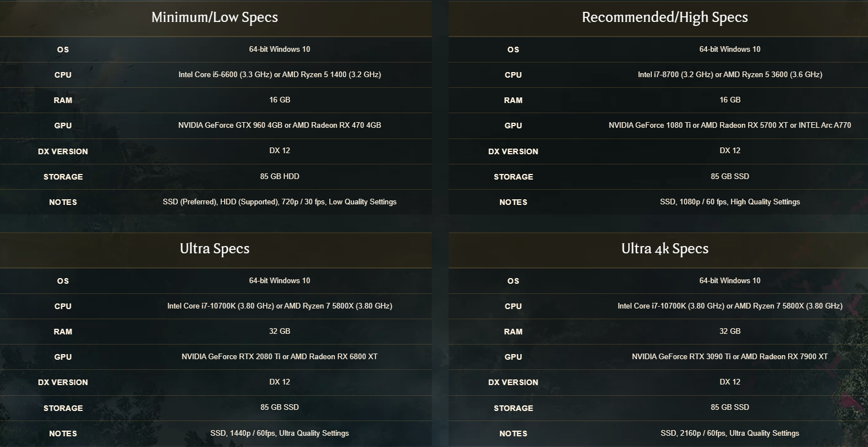Click the 32 GB RAM value under Ultra 4k Specs
Image resolution: width=868 pixels, height=447 pixels.
tap(730, 332)
